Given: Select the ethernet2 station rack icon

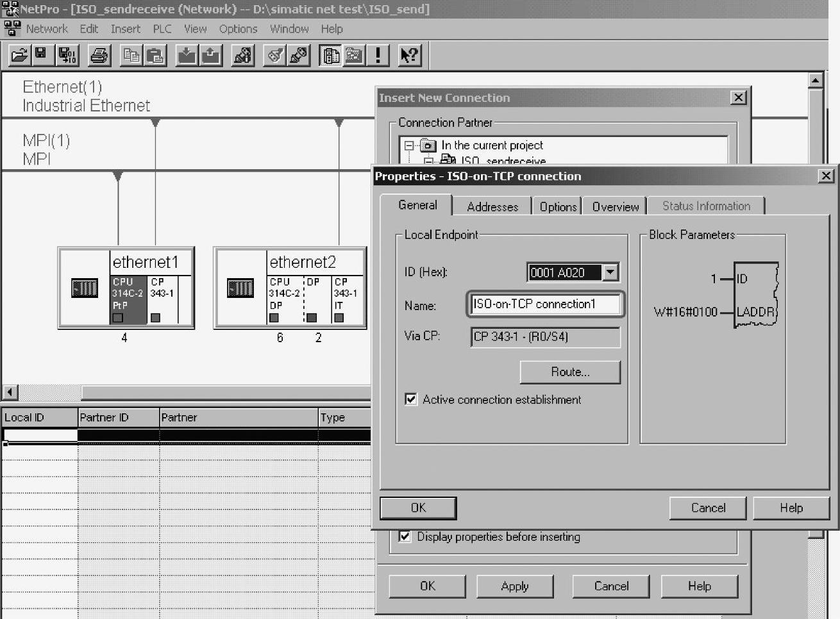Looking at the screenshot, I should [x=240, y=288].
